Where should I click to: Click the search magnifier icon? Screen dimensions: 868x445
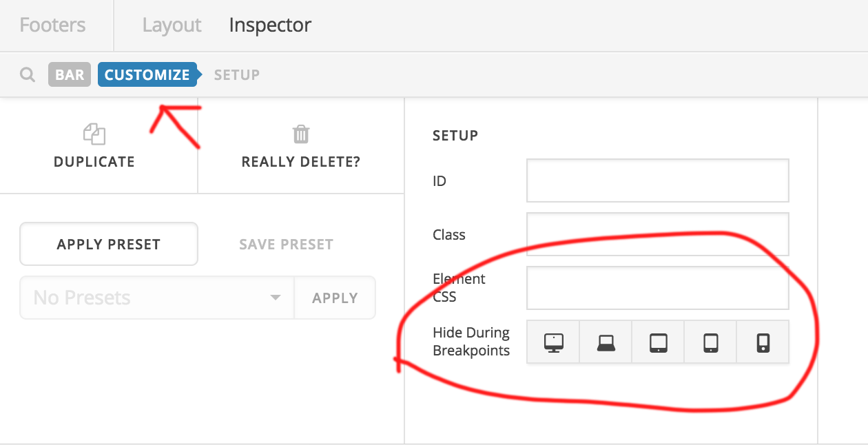pos(28,74)
